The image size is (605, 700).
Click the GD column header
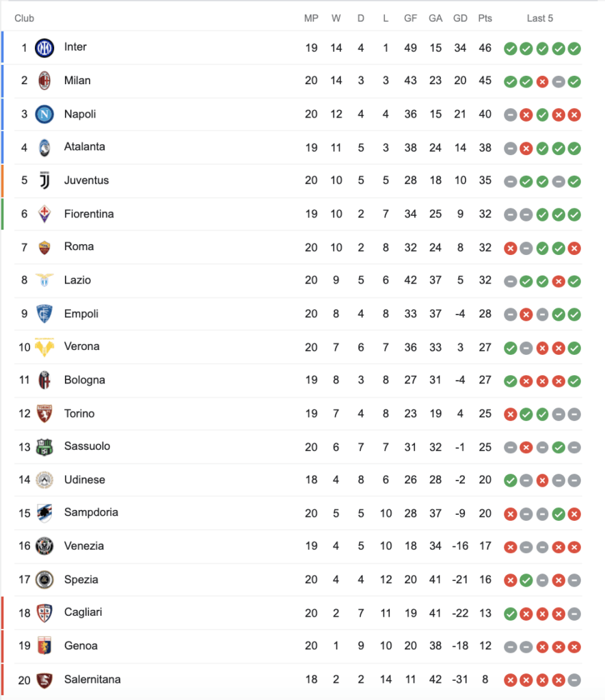[460, 18]
